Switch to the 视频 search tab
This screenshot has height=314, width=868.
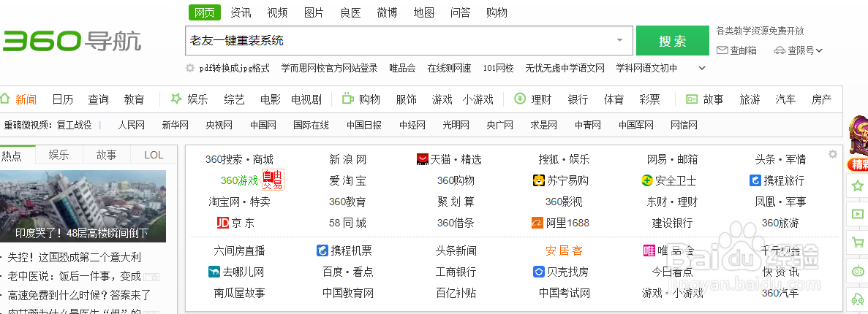pyautogui.click(x=277, y=12)
